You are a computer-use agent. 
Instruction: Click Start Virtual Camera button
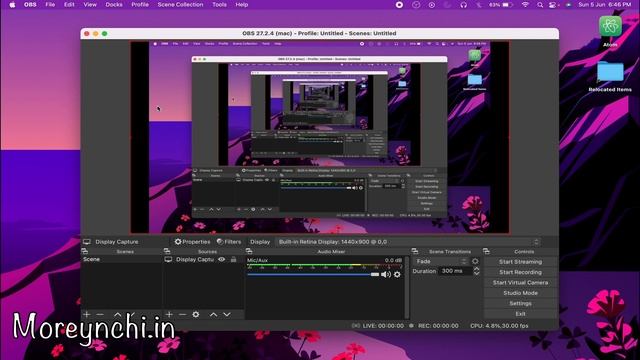tap(520, 282)
